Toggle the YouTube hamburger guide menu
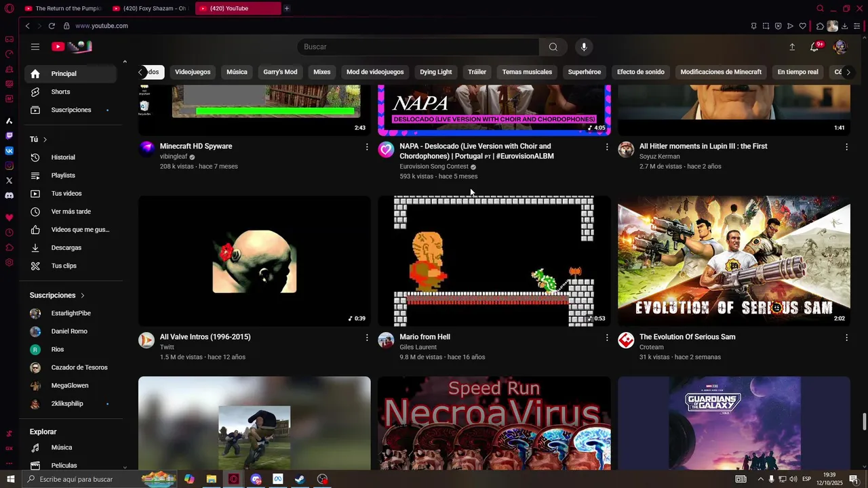868x488 pixels. (x=35, y=47)
